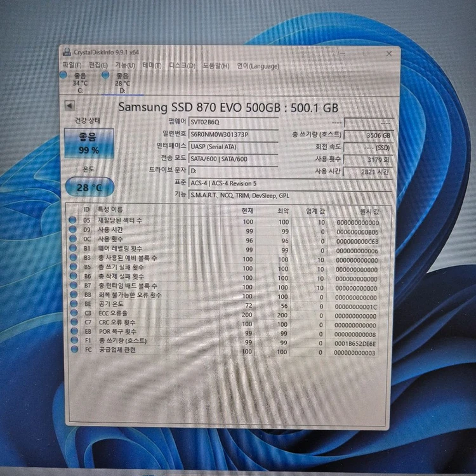The image size is (476, 476).
Task: Click the features field S.M.A.R.T., NCQ, TRIM
Action: pyautogui.click(x=290, y=195)
